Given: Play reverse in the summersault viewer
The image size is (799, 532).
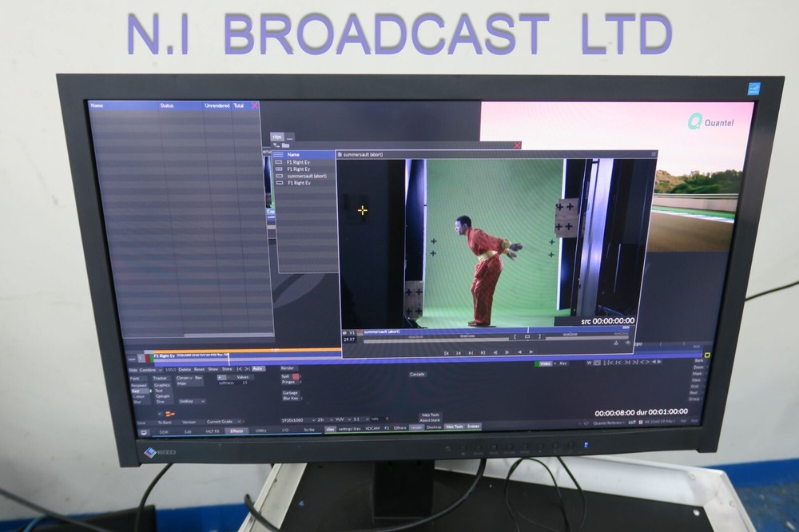Looking at the screenshot, I should coord(519,351).
